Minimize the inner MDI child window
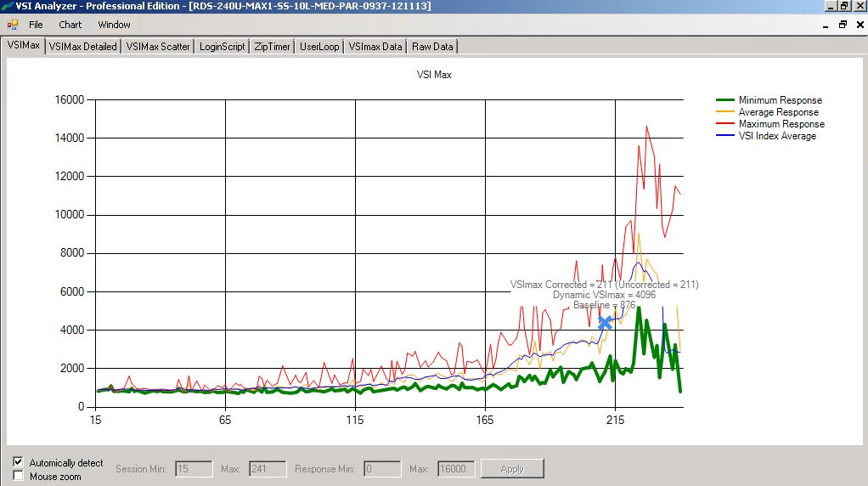The height and width of the screenshot is (486, 868). click(x=827, y=25)
